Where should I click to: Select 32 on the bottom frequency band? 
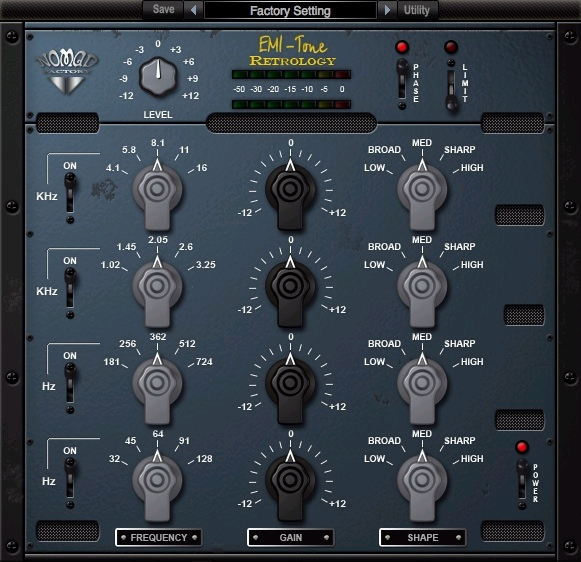114,459
